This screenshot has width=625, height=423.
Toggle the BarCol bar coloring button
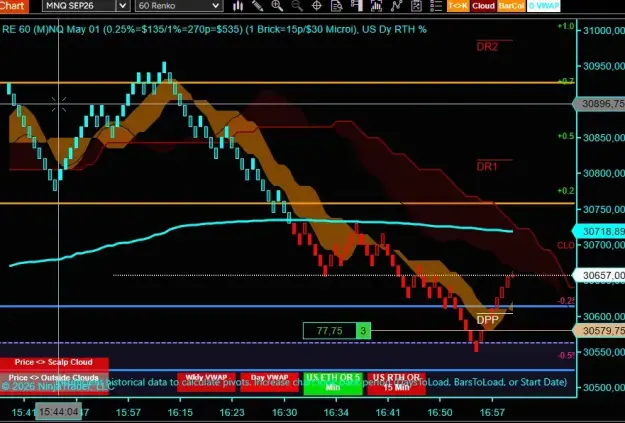point(511,6)
